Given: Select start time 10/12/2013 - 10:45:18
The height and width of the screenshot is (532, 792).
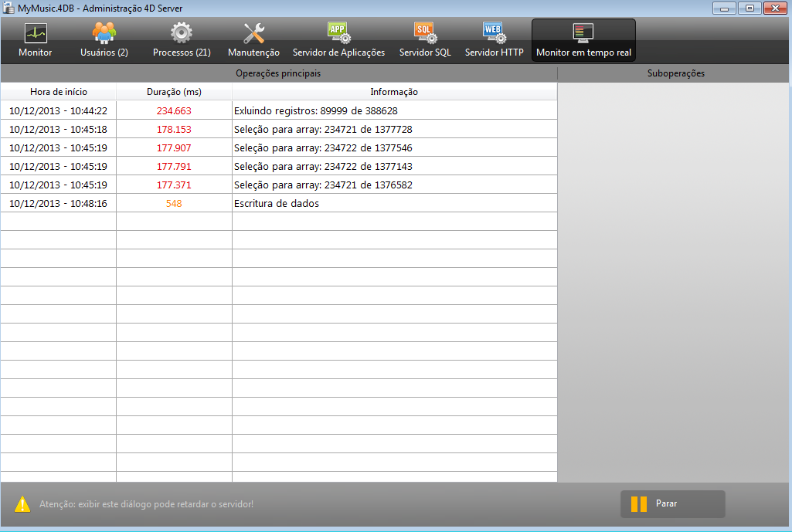Looking at the screenshot, I should [58, 129].
